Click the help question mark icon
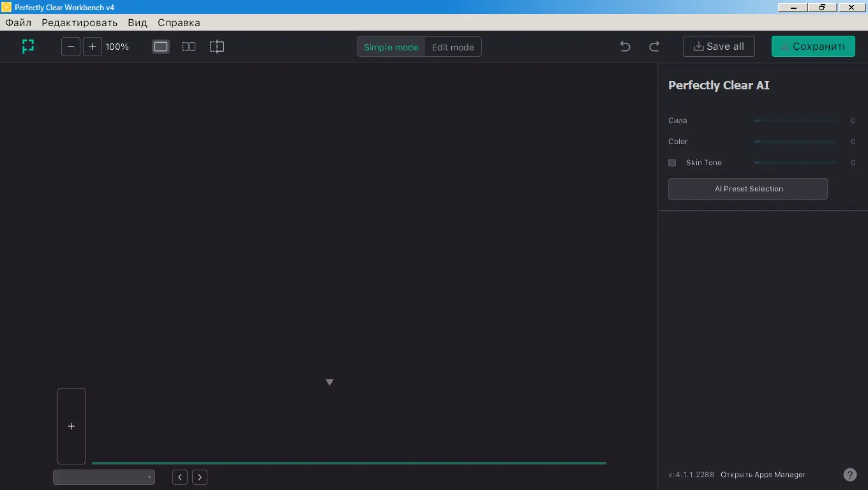The image size is (868, 490). click(849, 475)
